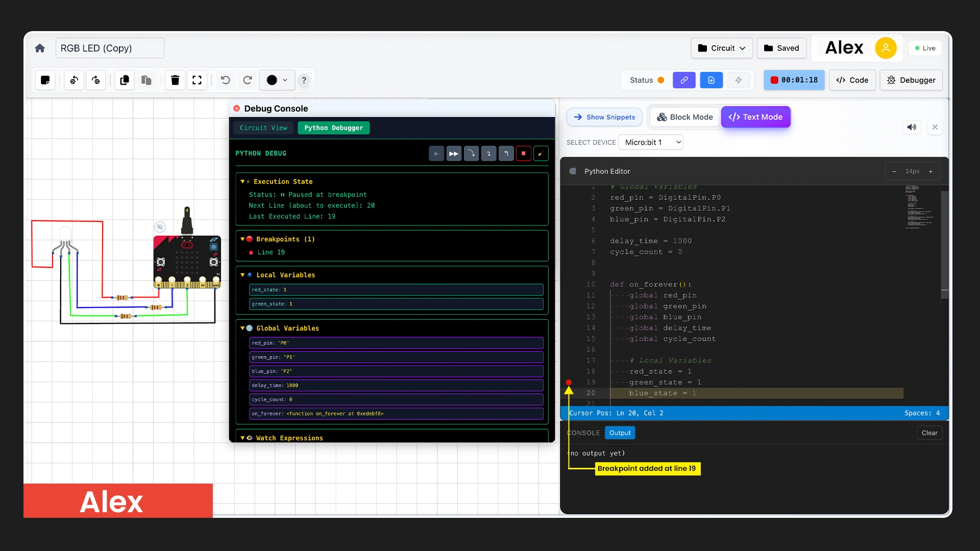Open the Micro:bit 1 device dropdown
The image size is (980, 551).
pos(651,142)
